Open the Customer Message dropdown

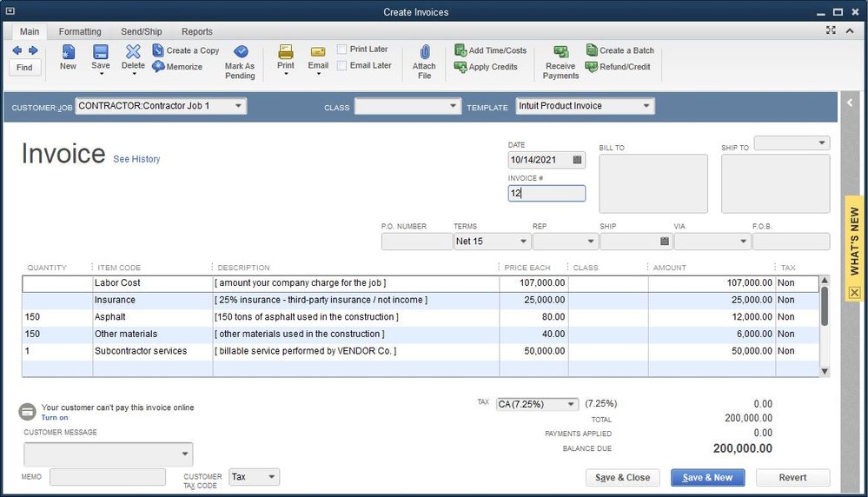coord(185,454)
